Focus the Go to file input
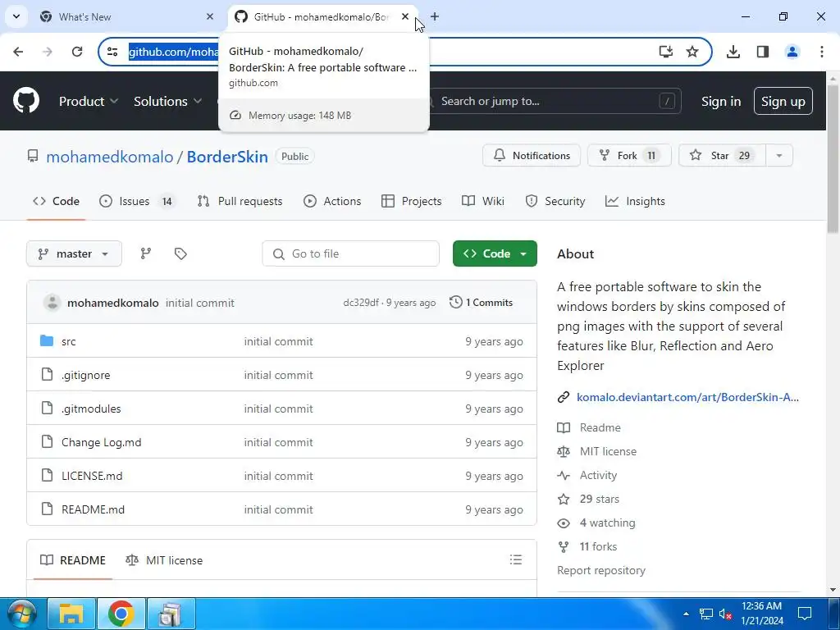The height and width of the screenshot is (630, 840). pos(350,253)
